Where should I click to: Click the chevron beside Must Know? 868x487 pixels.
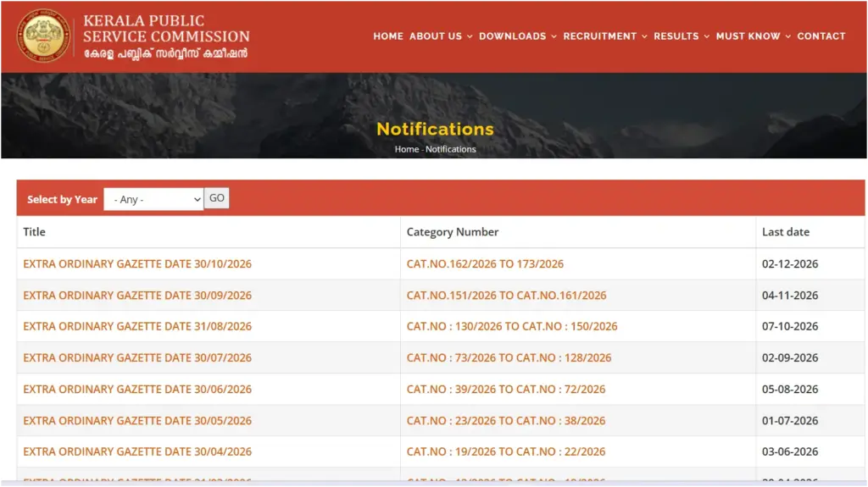pos(787,36)
